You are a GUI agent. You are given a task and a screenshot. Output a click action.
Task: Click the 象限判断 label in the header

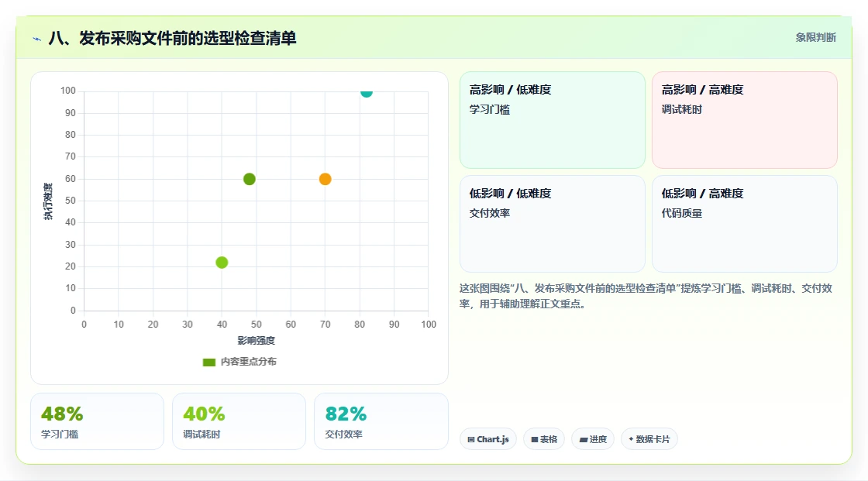[x=815, y=38]
